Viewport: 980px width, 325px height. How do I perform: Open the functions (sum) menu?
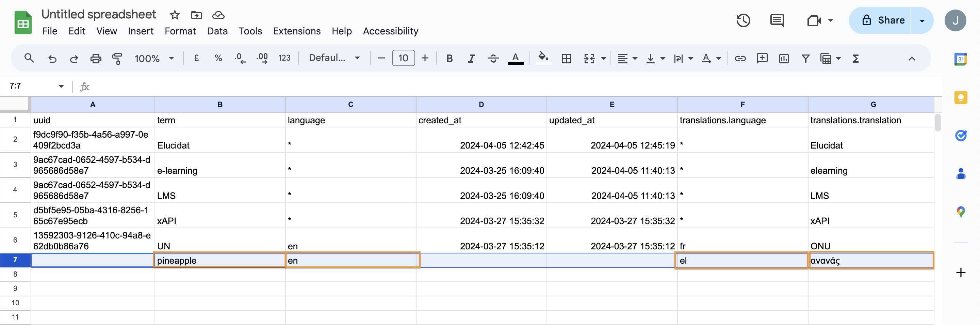[855, 58]
